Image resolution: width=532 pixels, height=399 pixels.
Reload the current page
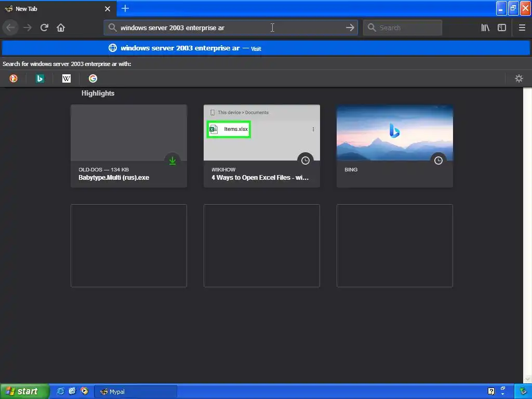(44, 28)
